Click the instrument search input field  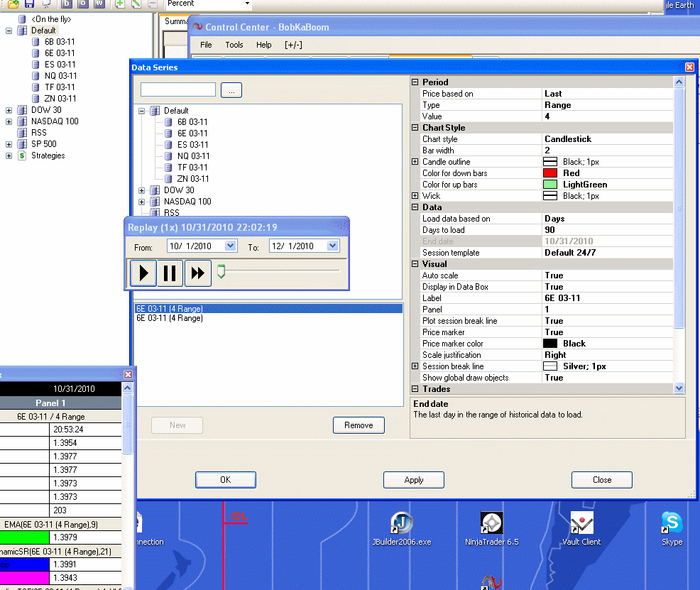(178, 89)
